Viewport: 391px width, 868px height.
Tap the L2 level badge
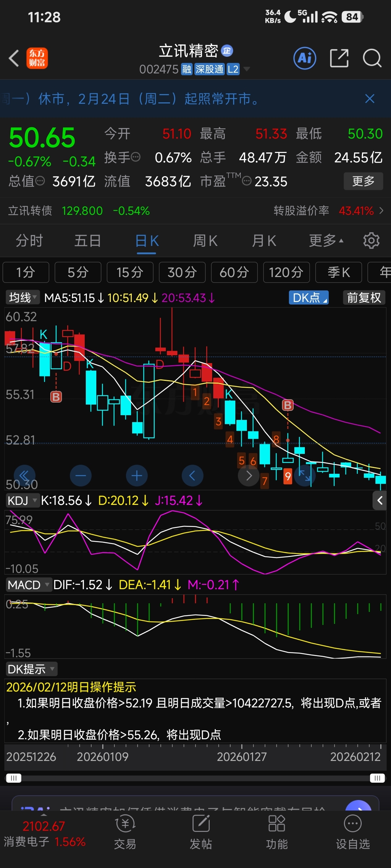(233, 69)
